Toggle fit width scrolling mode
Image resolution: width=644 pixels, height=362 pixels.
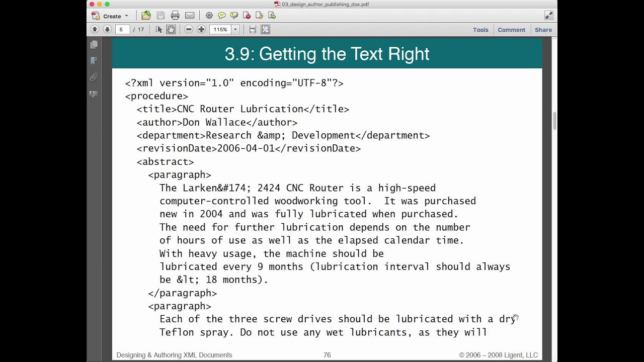(253, 30)
